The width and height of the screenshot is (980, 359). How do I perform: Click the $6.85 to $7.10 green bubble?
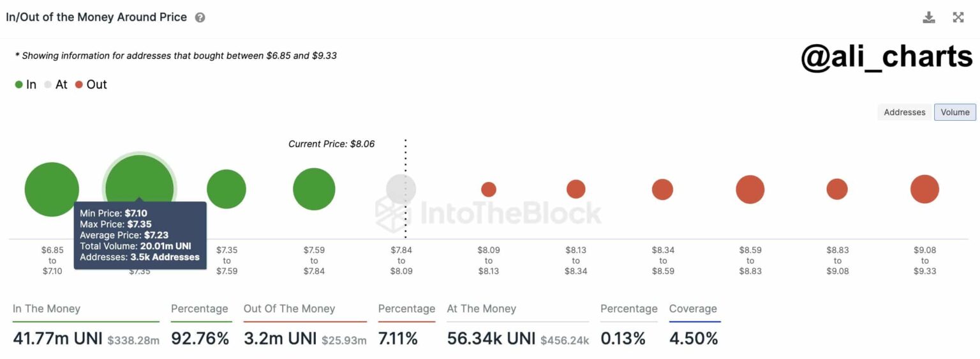(x=52, y=189)
